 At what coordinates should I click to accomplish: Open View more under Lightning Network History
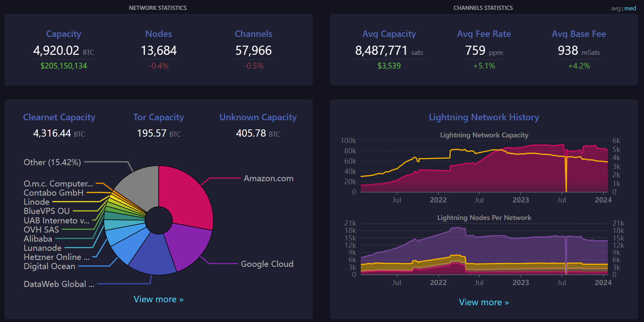click(x=484, y=302)
